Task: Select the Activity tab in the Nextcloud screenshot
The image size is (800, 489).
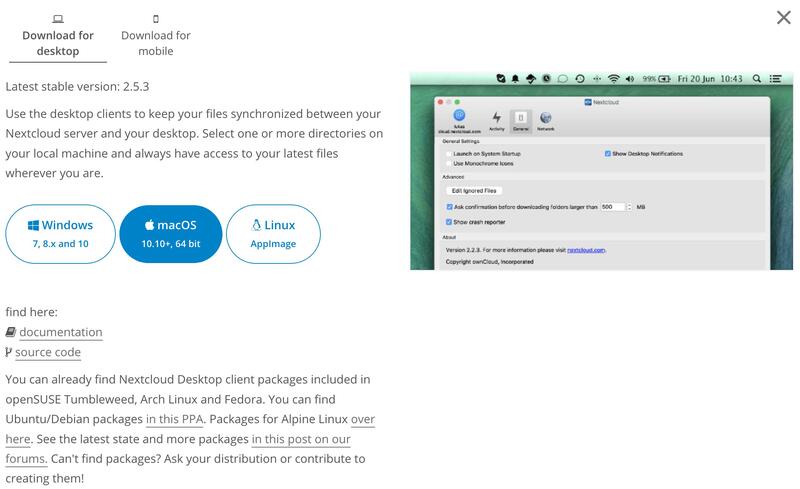Action: coord(496,121)
